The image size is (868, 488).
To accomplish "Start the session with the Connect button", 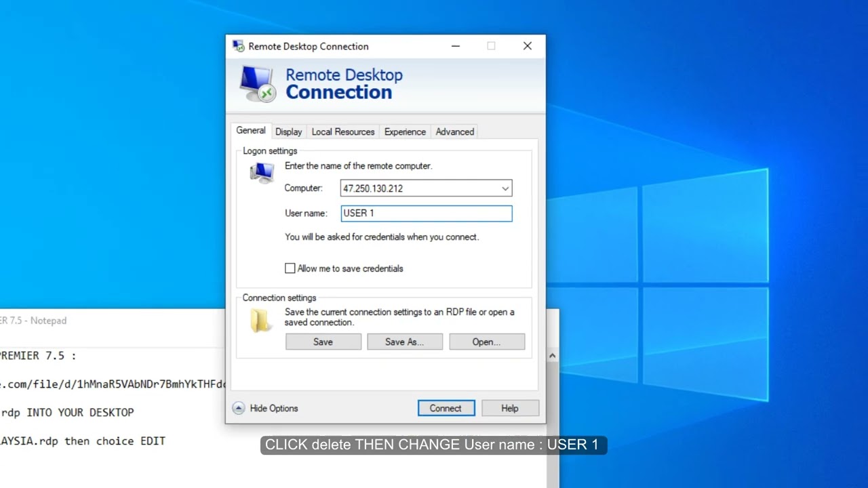I will (x=446, y=408).
